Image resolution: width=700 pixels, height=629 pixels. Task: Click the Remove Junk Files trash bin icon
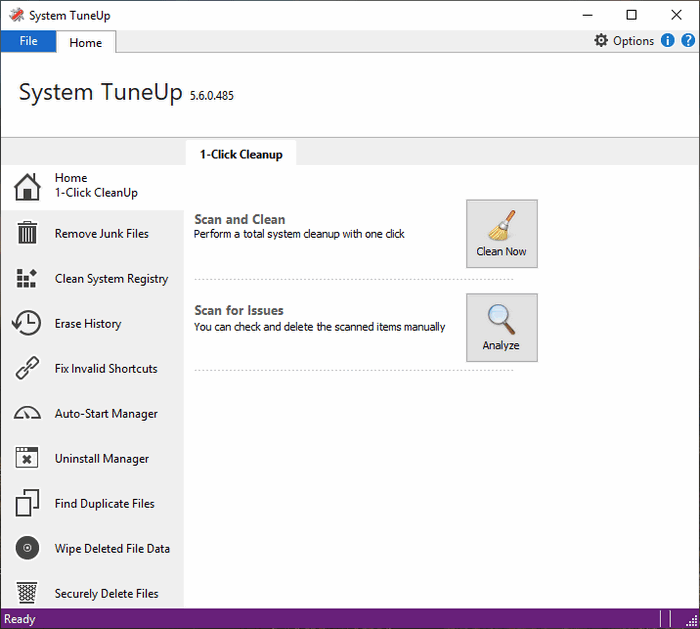pos(27,233)
